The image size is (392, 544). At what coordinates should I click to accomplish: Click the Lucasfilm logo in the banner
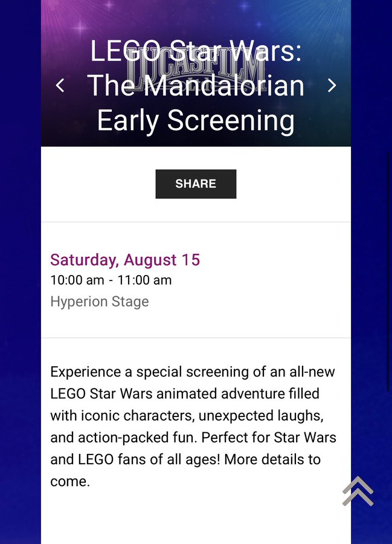196,72
